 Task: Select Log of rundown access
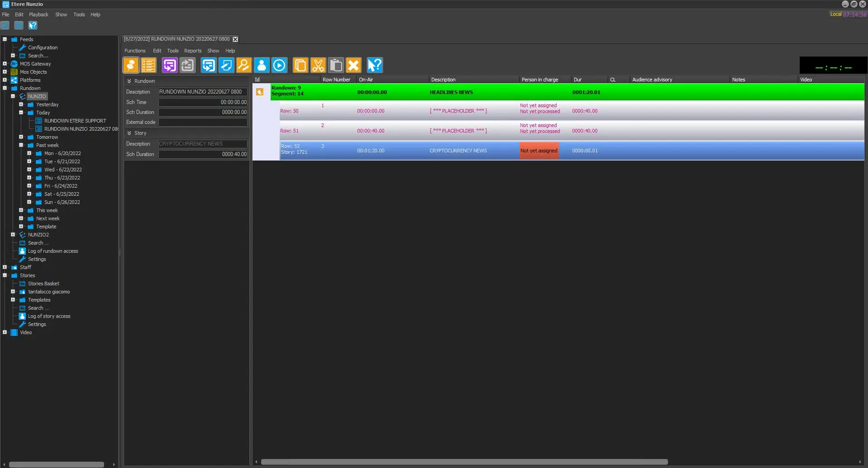[x=53, y=251]
